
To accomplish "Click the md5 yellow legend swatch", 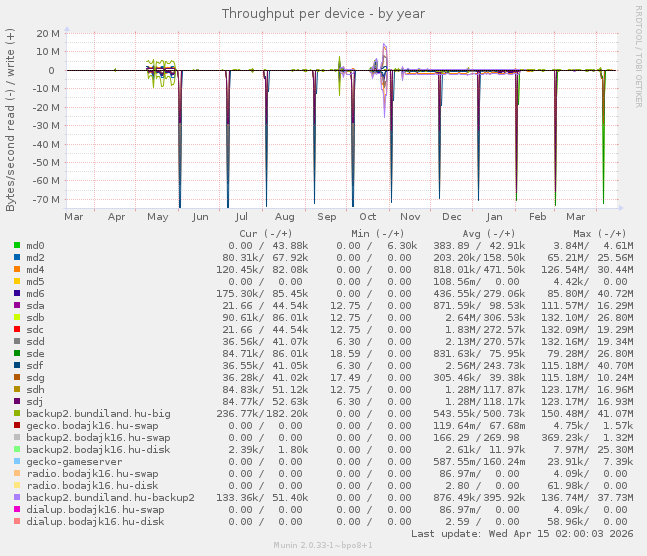I will 17,281.
